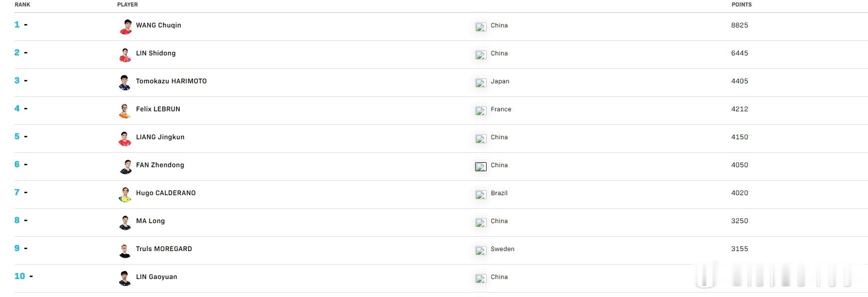Click the flag icon next to Brazil
The width and height of the screenshot is (868, 297).
click(x=481, y=195)
